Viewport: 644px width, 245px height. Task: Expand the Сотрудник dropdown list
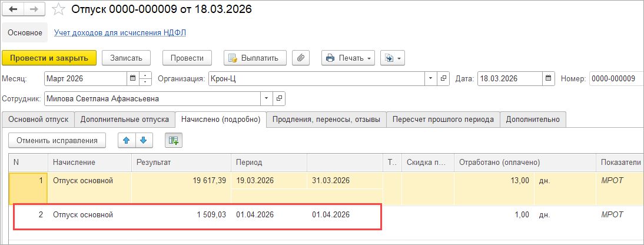click(x=266, y=98)
